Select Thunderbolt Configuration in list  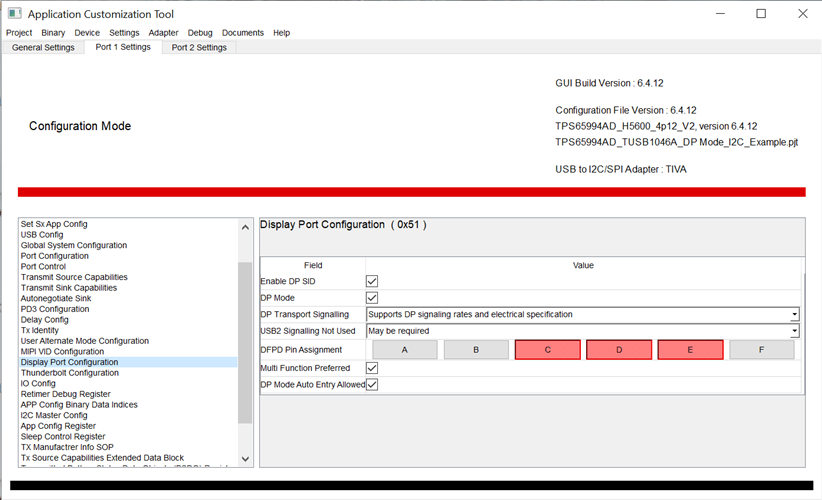[x=70, y=373]
